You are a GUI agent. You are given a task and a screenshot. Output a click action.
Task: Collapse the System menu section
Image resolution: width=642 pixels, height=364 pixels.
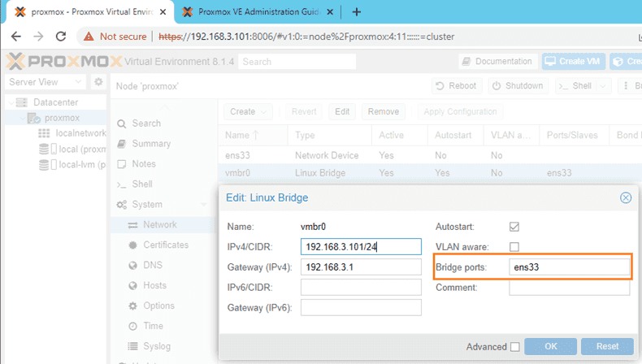click(x=203, y=204)
